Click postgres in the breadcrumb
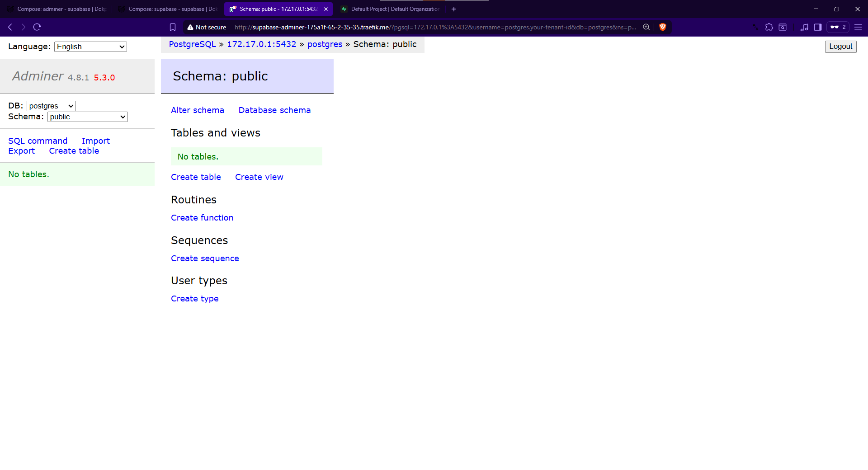 325,44
